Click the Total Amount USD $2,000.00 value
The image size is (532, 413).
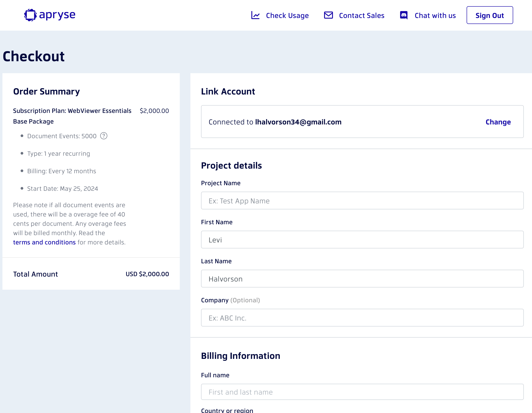(x=147, y=274)
